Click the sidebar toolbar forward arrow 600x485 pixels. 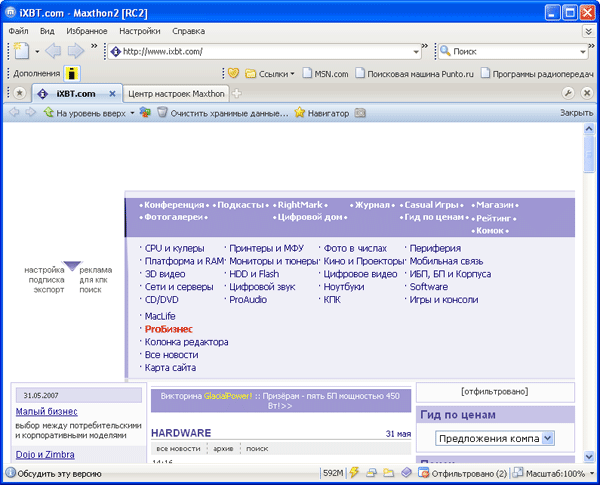[x=30, y=112]
